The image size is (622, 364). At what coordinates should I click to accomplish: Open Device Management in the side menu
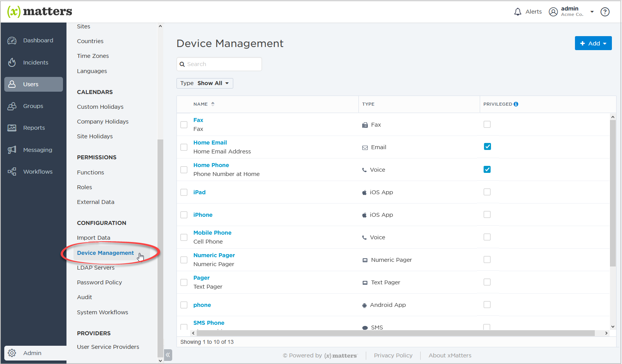pos(105,253)
